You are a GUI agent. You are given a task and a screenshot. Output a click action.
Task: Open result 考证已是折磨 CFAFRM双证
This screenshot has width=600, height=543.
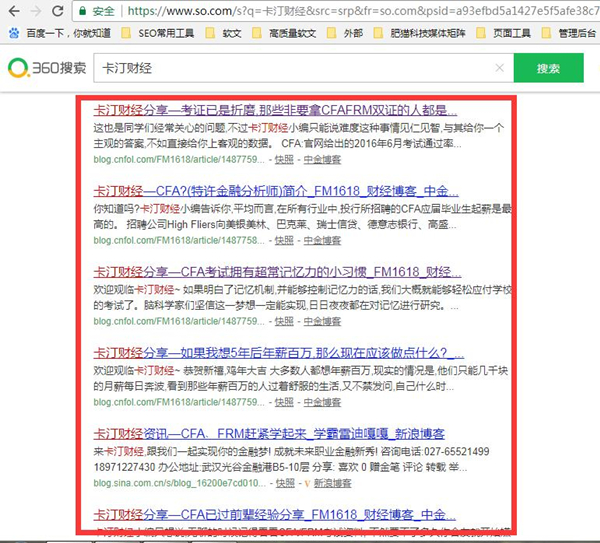275,110
